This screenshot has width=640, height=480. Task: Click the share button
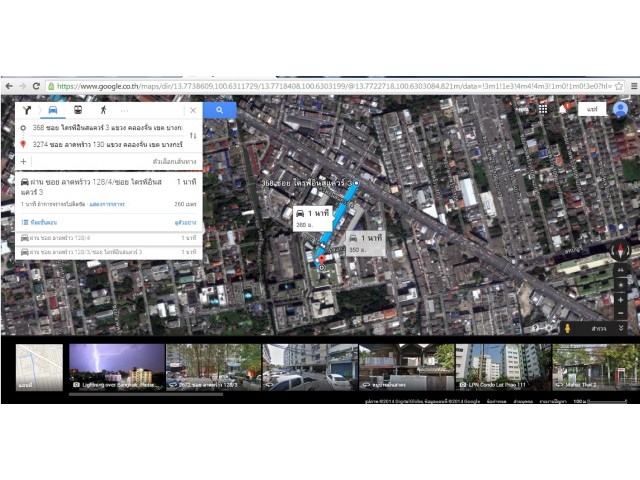point(592,109)
